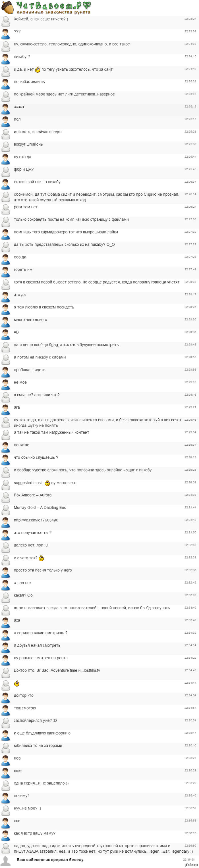Click the smiley in "и да, и нет" message

tap(38, 70)
